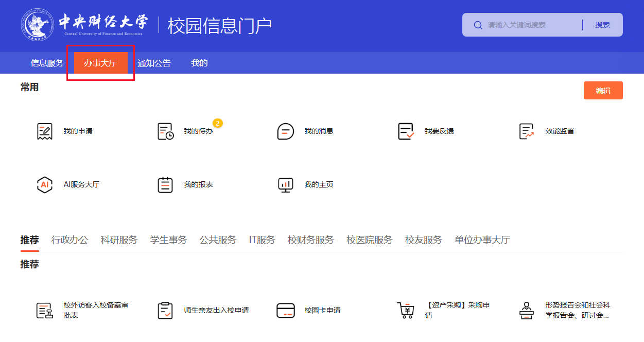The height and width of the screenshot is (342, 644).
Task: Open the 我的申请 icon
Action: 45,131
